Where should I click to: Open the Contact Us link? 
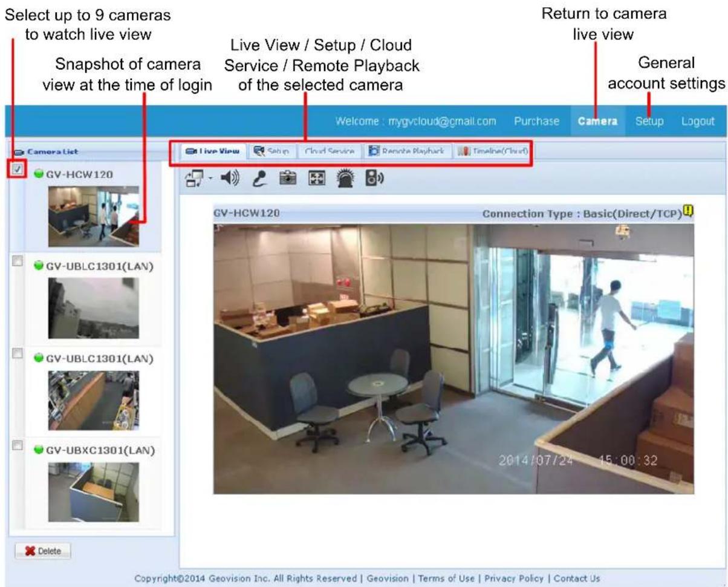(577, 578)
